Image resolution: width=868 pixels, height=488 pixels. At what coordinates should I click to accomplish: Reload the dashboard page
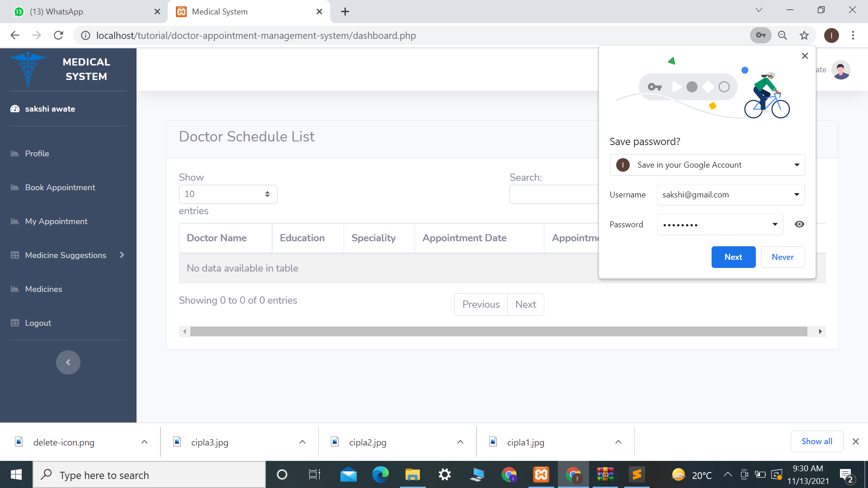(x=58, y=35)
